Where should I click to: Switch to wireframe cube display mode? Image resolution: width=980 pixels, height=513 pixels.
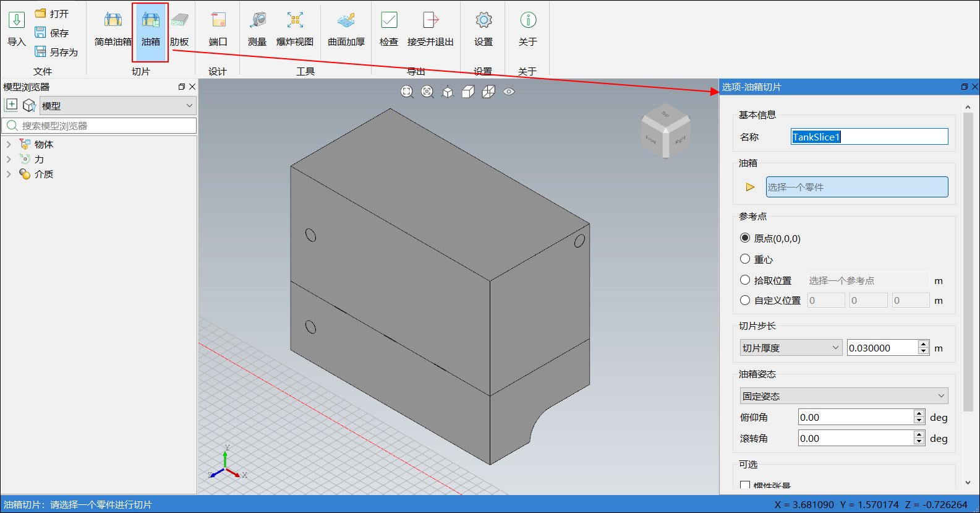488,92
